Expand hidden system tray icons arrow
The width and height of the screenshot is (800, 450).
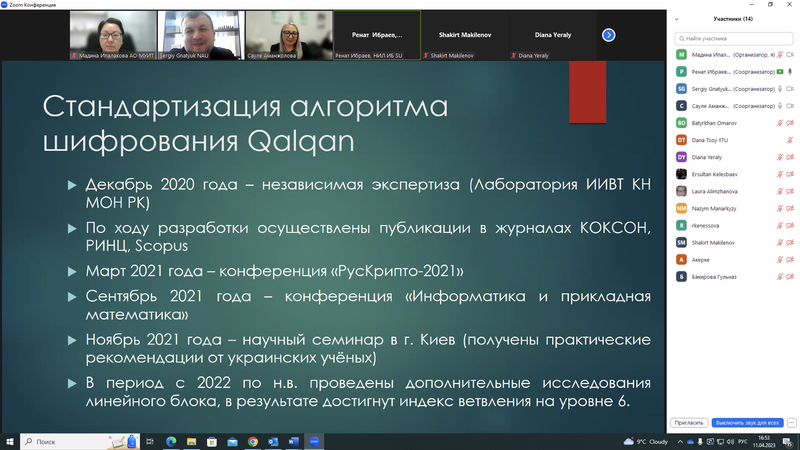click(x=680, y=442)
